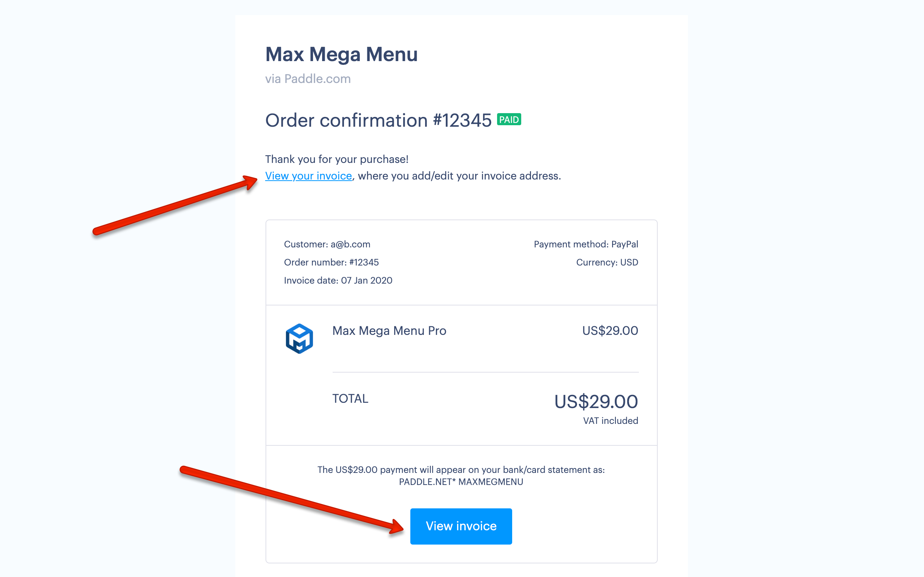
Task: Click the Max Mega Menu Pro product name
Action: (x=389, y=331)
